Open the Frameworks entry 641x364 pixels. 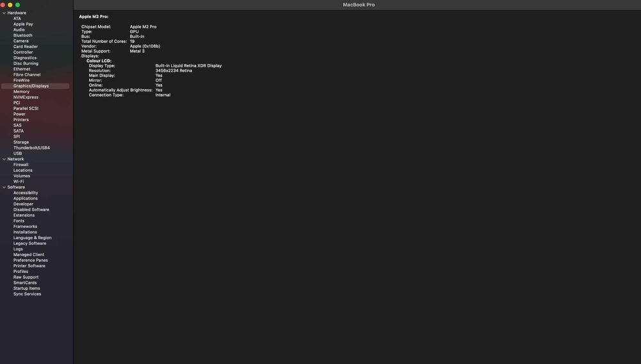click(25, 227)
